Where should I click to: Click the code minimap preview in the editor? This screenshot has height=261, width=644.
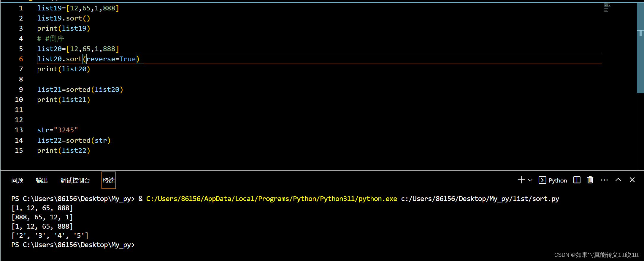[x=607, y=7]
